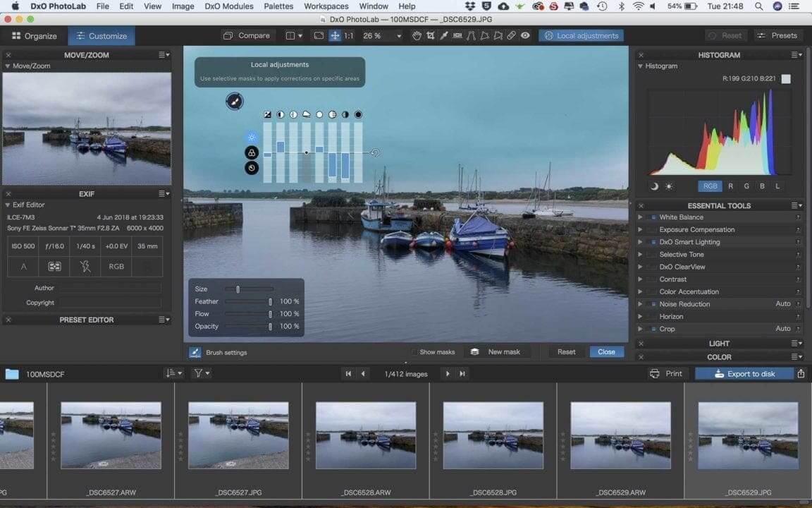The width and height of the screenshot is (812, 508).
Task: Show highlight clipping sun icon
Action: (x=668, y=186)
